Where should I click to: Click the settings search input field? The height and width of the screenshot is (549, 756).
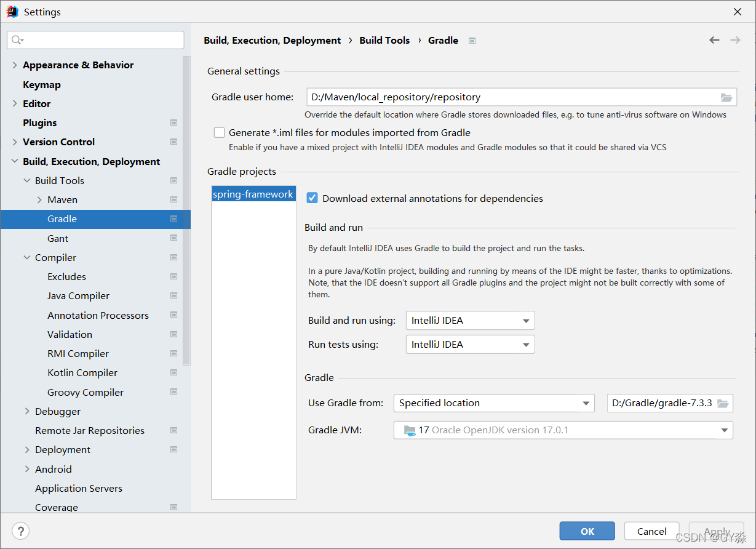[x=95, y=40]
